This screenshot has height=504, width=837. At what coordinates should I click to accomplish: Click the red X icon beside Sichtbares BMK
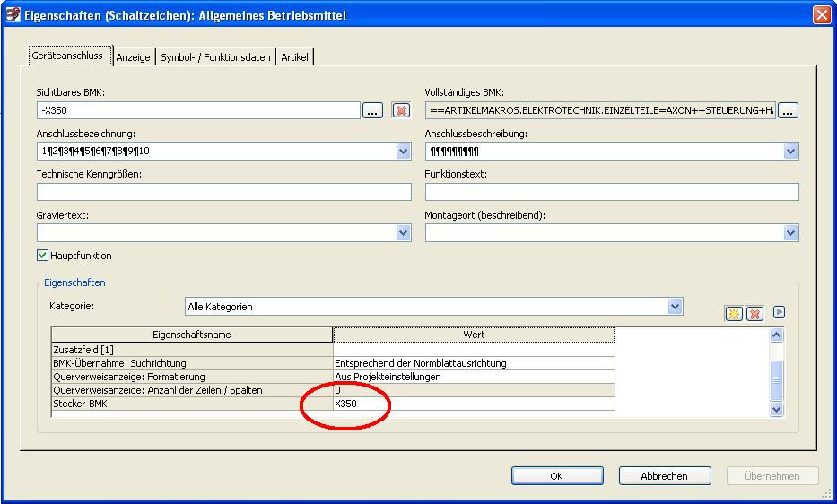click(x=401, y=110)
